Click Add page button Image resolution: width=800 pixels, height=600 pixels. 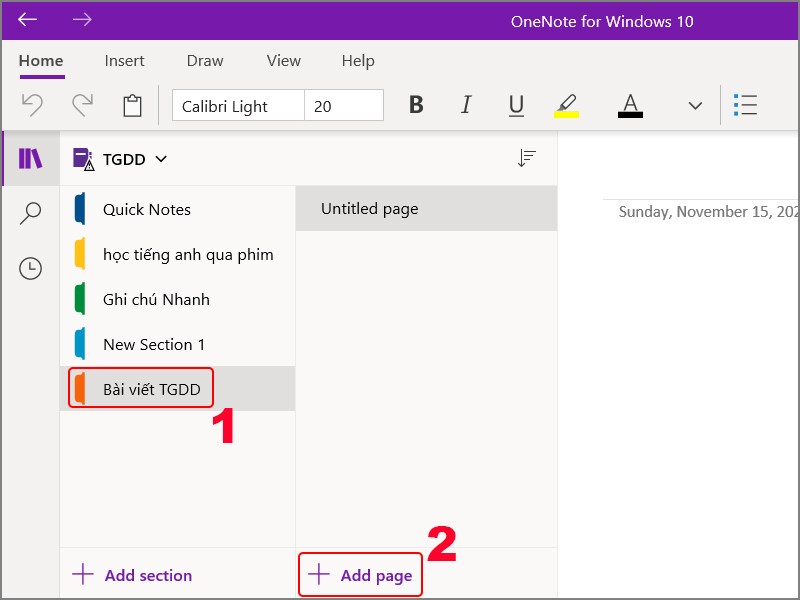(x=360, y=575)
